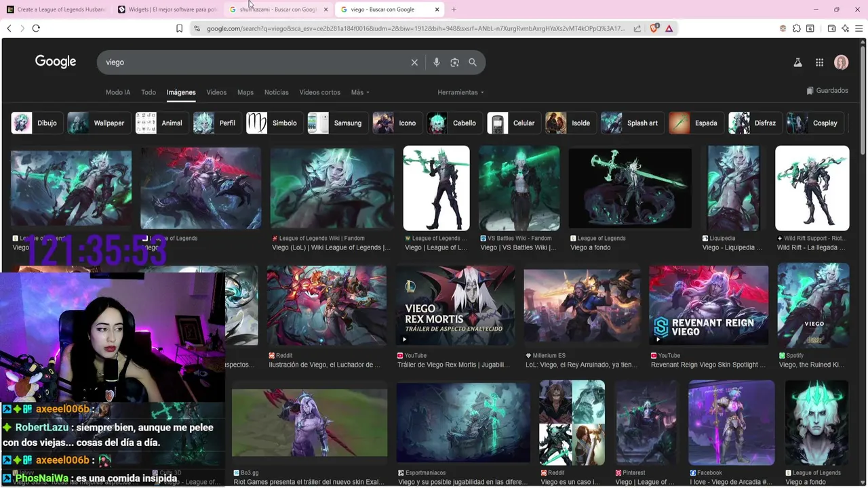Open Brave Shields lion icon
868x488 pixels.
(x=654, y=28)
